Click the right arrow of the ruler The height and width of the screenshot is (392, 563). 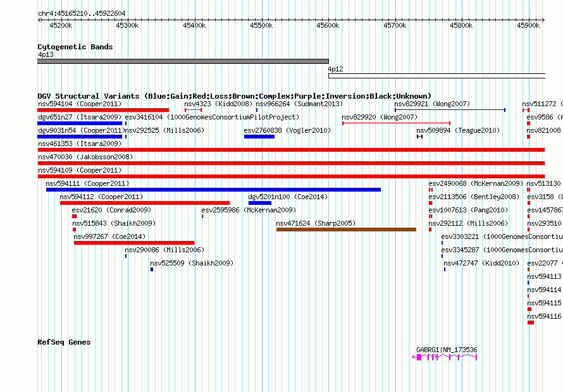(x=543, y=20)
